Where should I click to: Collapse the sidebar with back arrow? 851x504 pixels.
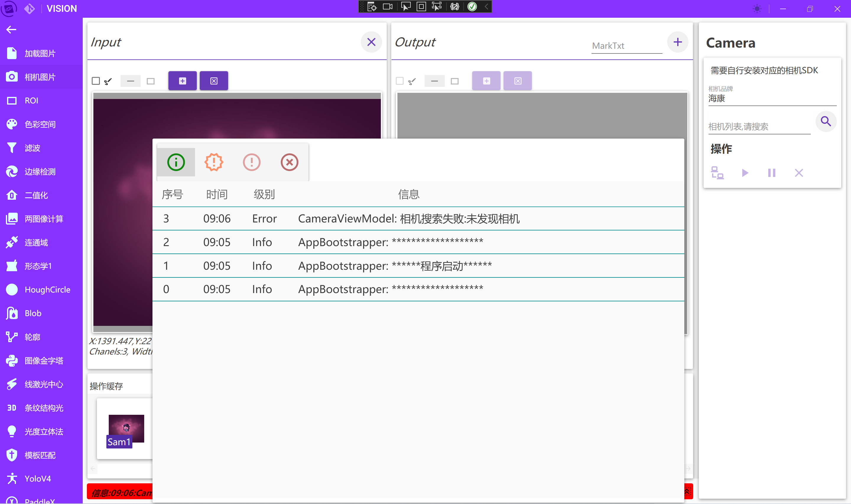pos(11,30)
